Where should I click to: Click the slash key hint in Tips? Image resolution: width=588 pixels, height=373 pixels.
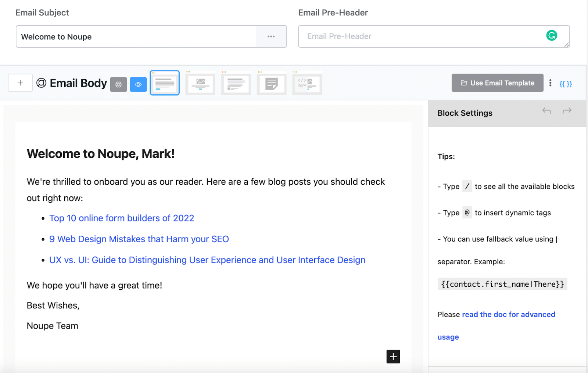point(467,186)
